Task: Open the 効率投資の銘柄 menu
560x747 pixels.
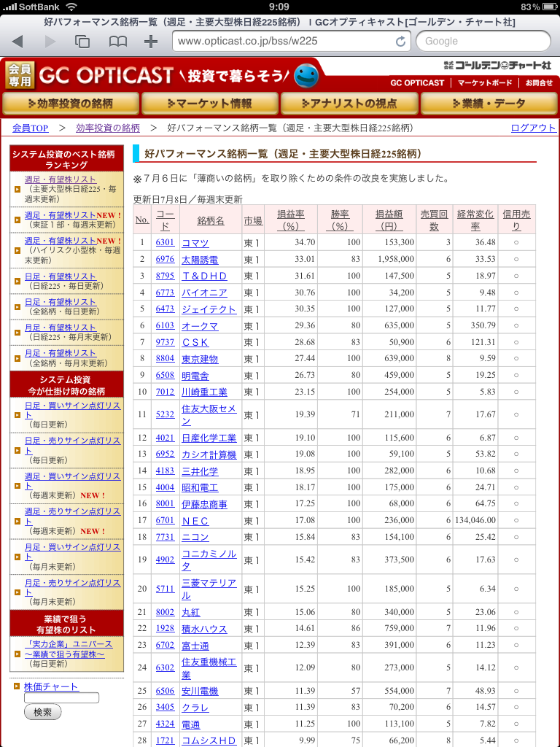Action: pos(71,104)
